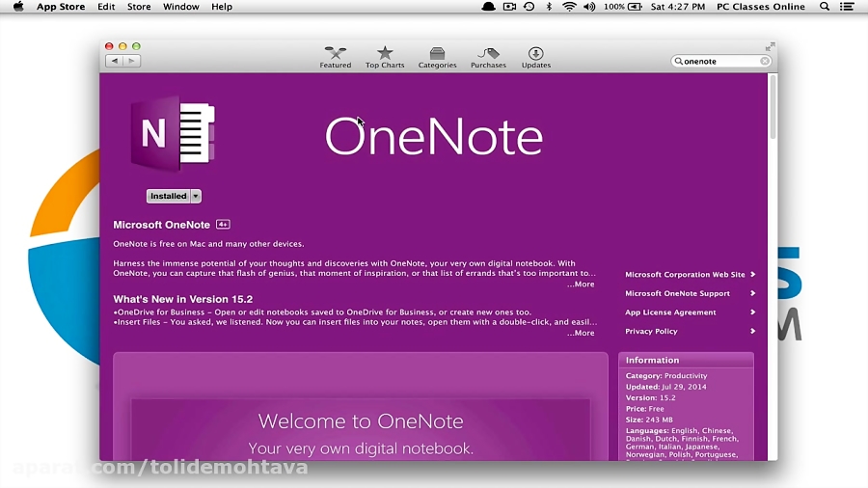Open Microsoft OneNote Support link
The height and width of the screenshot is (488, 868).
pyautogui.click(x=677, y=293)
